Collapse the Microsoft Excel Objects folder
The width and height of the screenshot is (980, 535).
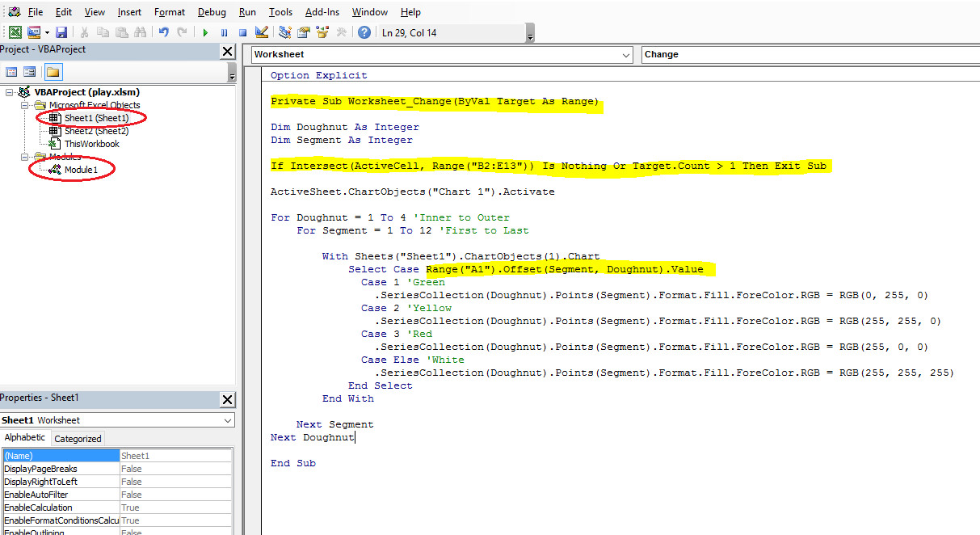pos(23,105)
